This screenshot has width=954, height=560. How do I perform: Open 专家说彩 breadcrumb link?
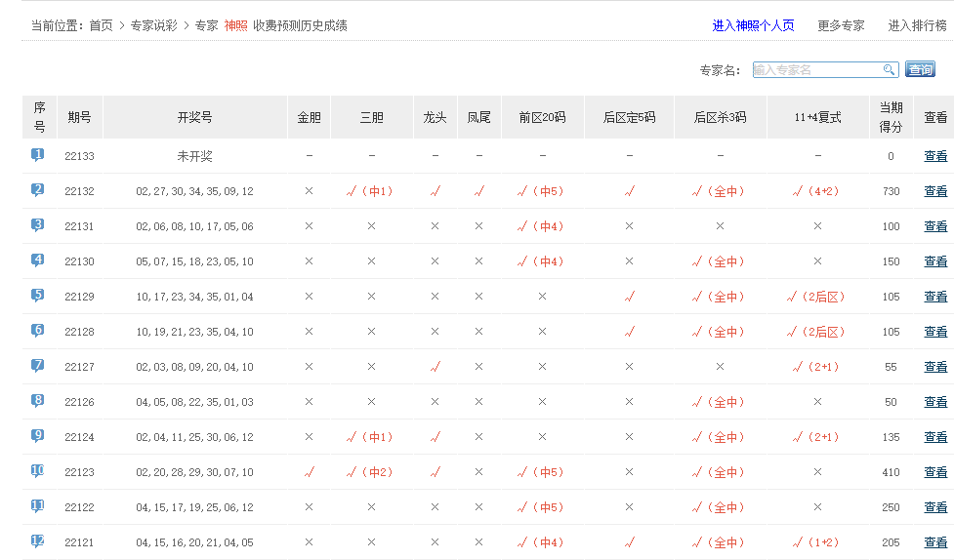(x=154, y=25)
